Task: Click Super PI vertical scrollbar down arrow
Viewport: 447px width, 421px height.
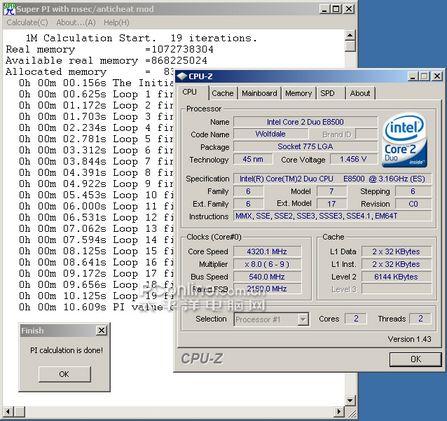Action: point(350,400)
